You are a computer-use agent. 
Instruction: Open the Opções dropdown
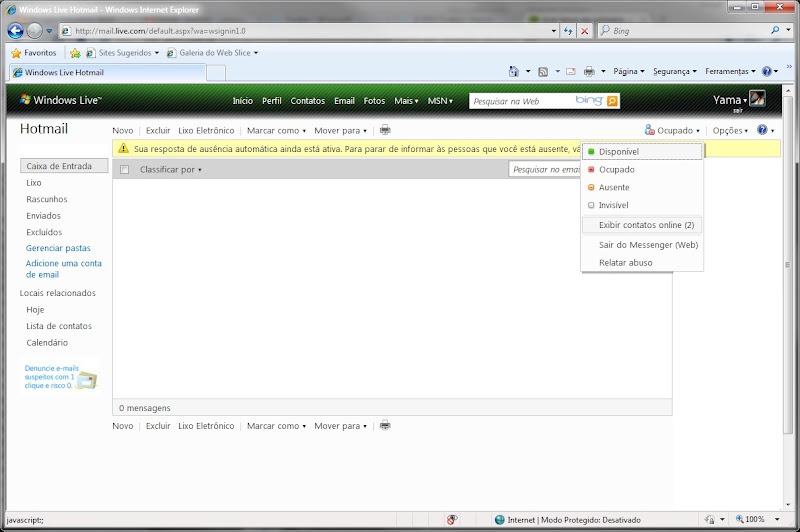[x=730, y=131]
